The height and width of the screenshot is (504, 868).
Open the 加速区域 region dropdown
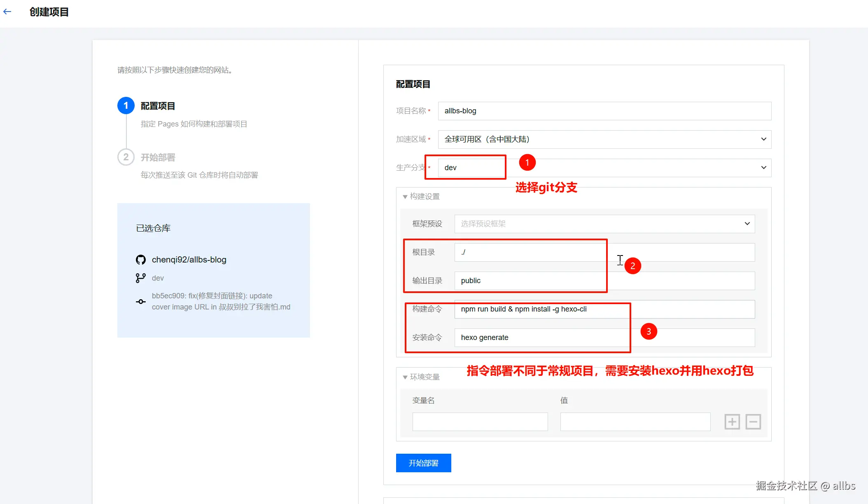(604, 139)
